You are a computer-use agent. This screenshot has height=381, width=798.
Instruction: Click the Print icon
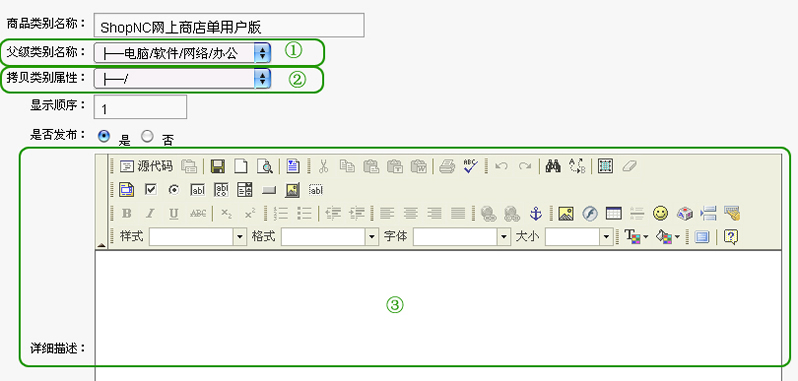click(447, 166)
